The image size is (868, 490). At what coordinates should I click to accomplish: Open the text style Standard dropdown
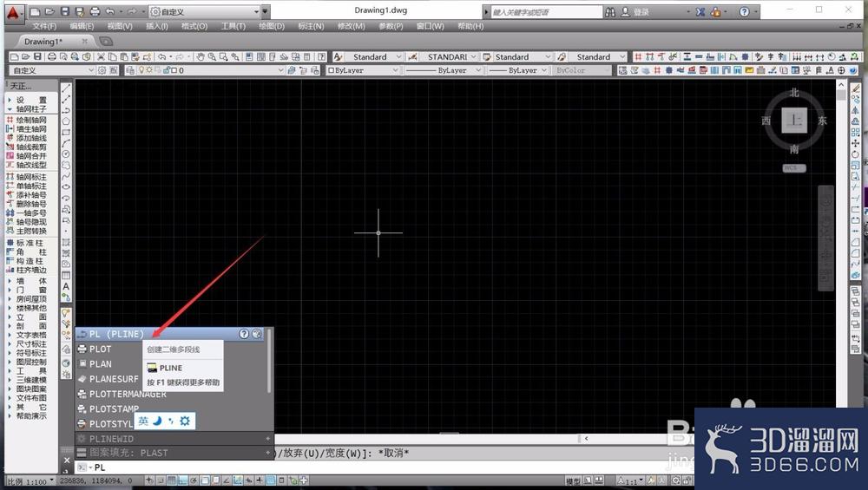[x=398, y=56]
